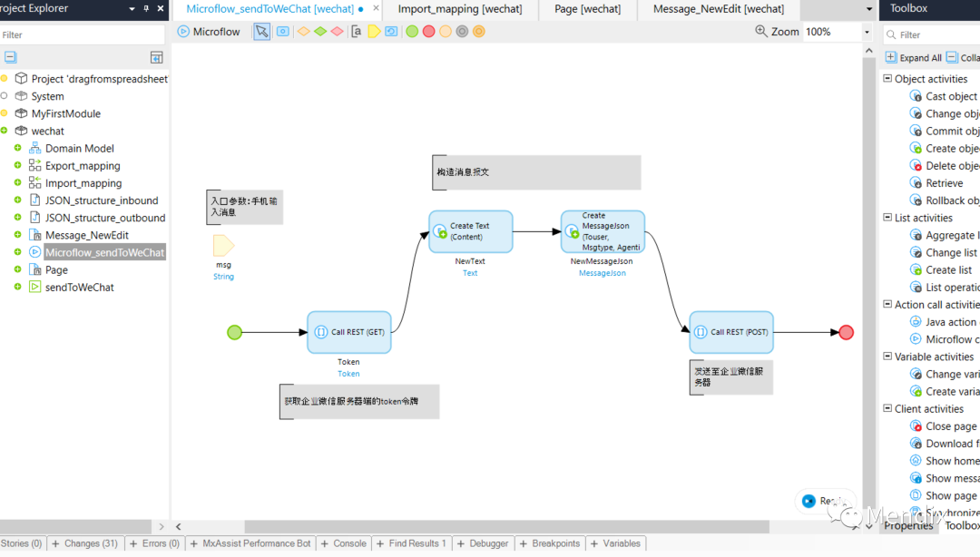Select the System module node
The height and width of the screenshot is (557, 980).
click(47, 96)
